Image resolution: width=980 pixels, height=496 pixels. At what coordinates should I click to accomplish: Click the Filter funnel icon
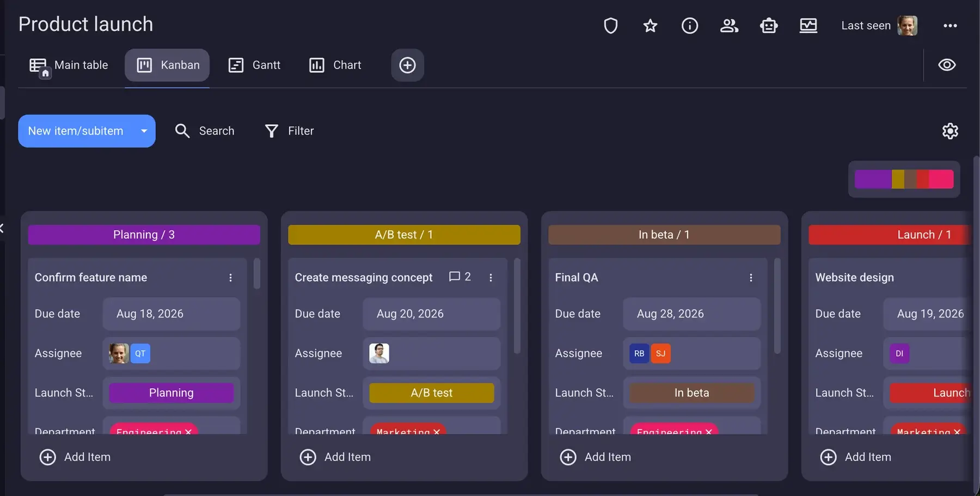271,131
